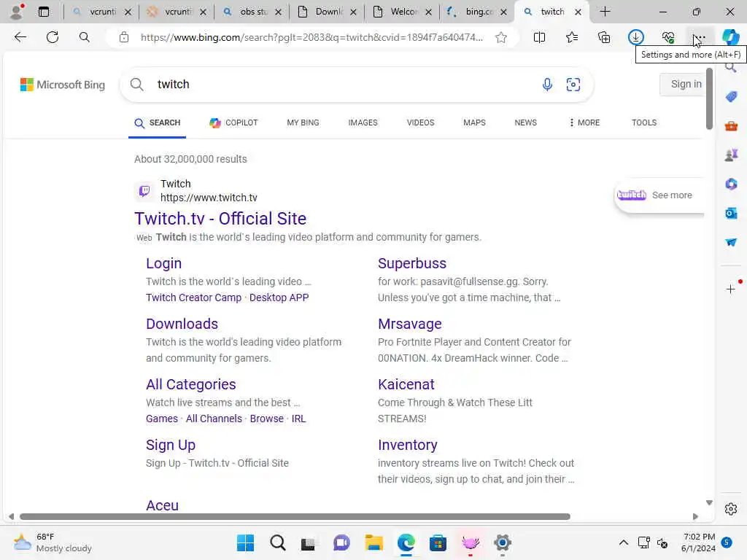
Task: Open the Tools briefcase icon in the sidebar
Action: [731, 125]
